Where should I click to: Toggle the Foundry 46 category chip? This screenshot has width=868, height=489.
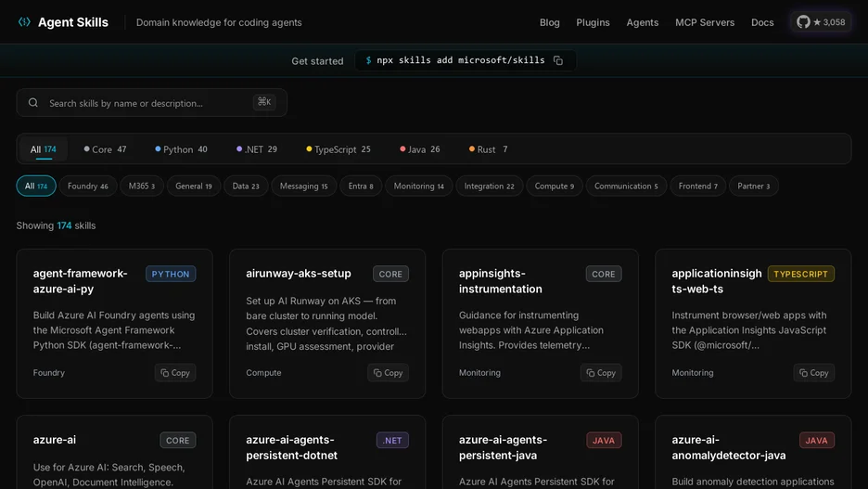click(88, 187)
